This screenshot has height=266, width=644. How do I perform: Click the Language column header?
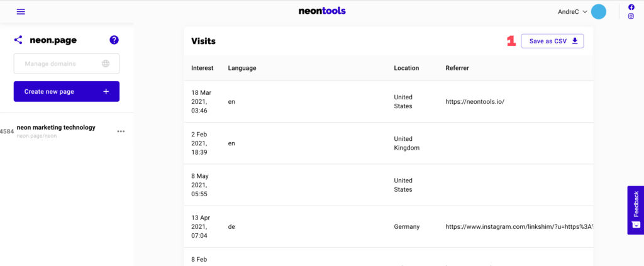(242, 68)
